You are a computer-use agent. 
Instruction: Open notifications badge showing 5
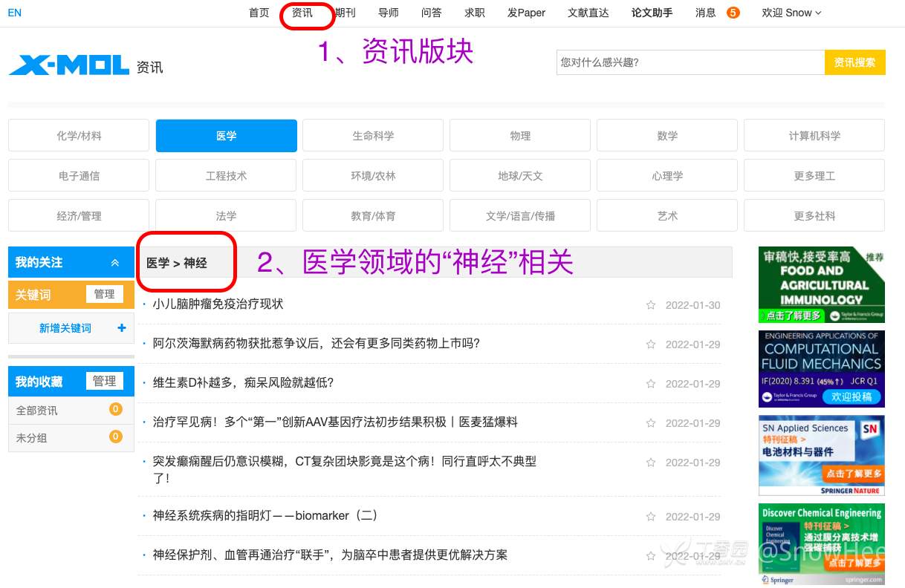point(733,13)
